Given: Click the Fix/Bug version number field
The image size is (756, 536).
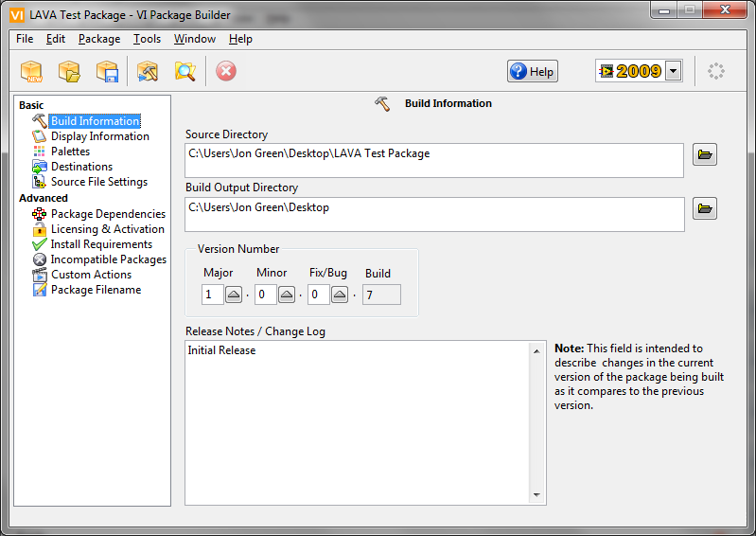Looking at the screenshot, I should tap(319, 295).
